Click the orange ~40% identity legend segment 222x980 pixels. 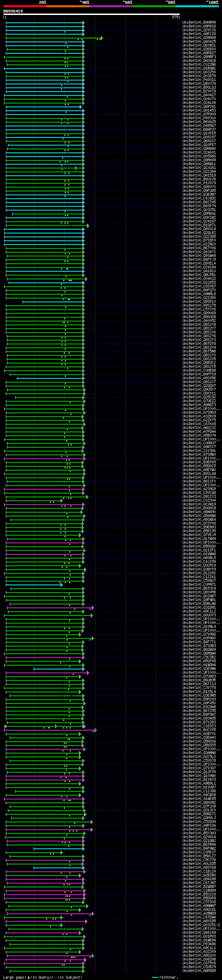coord(68,6)
